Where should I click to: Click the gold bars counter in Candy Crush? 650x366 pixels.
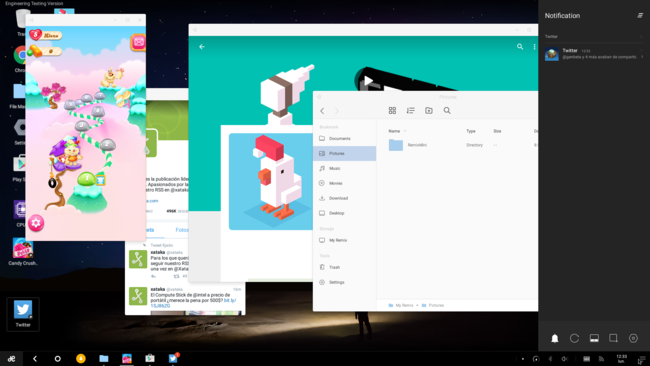pos(44,52)
